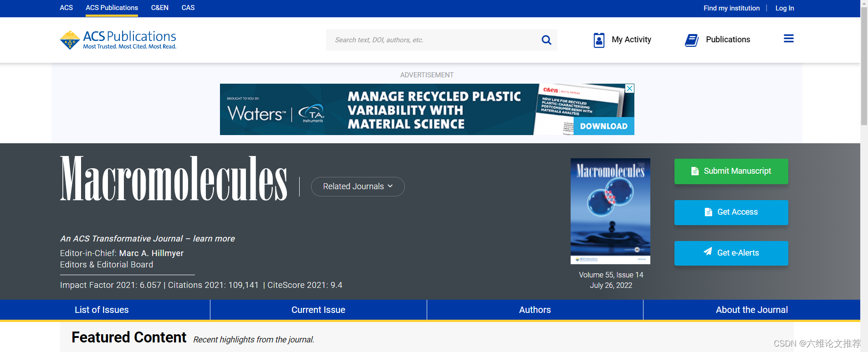Click the Macromolecules journal title
This screenshot has width=868, height=352.
174,178
